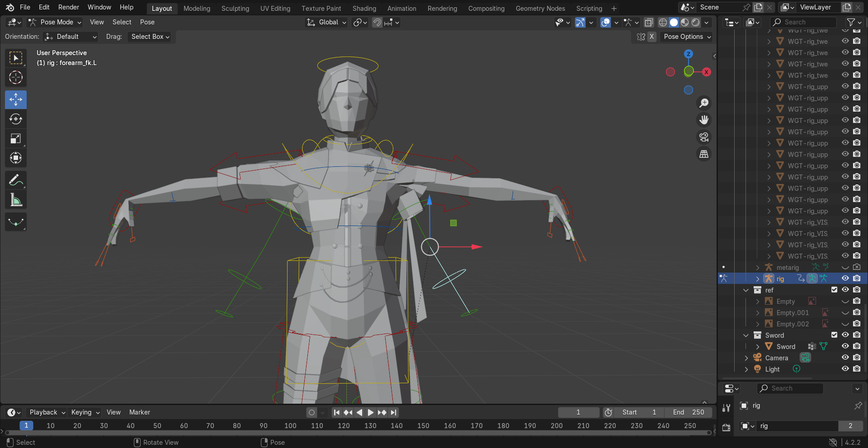Switch perspective/orthographic grid icon
Image resolution: width=868 pixels, height=448 pixels.
point(704,154)
